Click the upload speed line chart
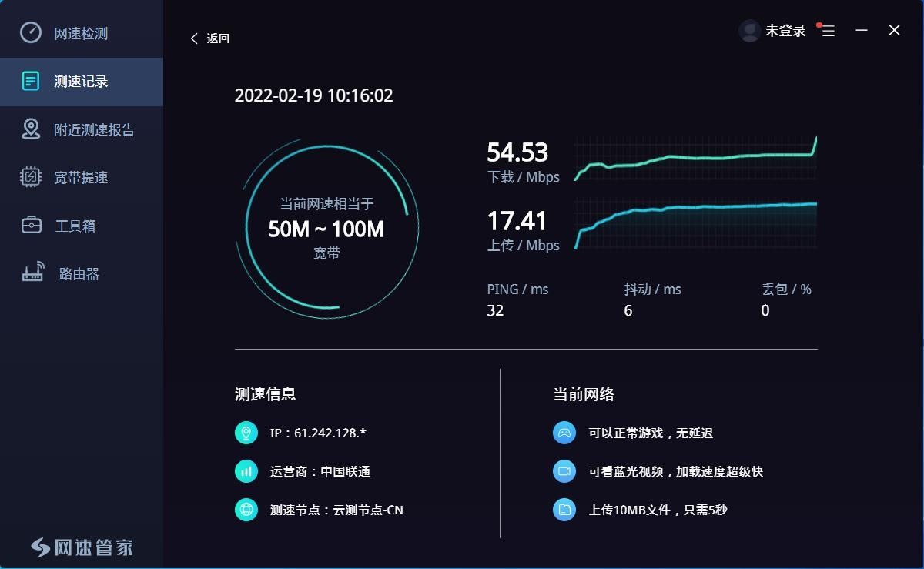The width and height of the screenshot is (924, 569). click(x=695, y=224)
